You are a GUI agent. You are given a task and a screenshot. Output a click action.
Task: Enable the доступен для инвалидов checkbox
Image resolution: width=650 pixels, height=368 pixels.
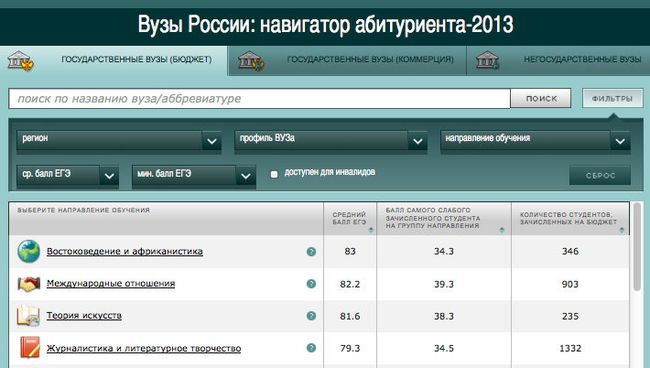click(x=274, y=174)
